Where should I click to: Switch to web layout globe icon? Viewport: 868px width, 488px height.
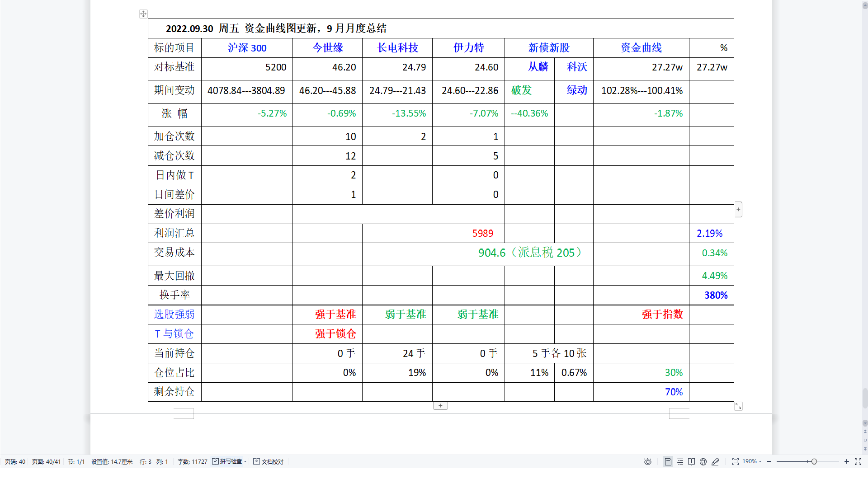tap(703, 462)
